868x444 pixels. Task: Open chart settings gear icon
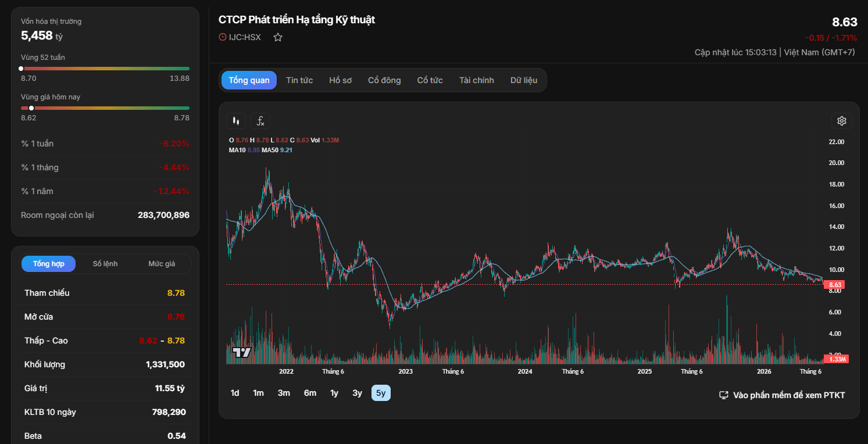841,121
